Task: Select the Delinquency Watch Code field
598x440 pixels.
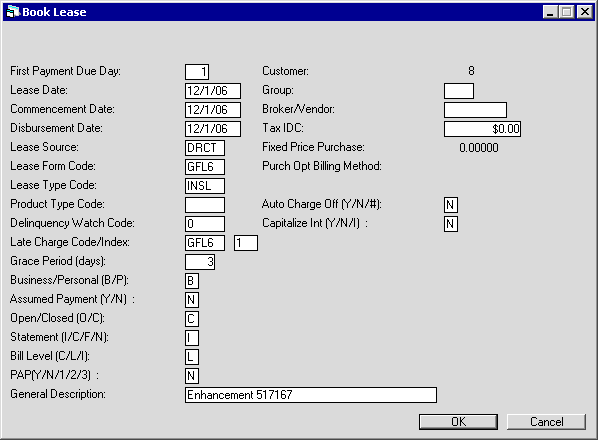Action: (205, 224)
